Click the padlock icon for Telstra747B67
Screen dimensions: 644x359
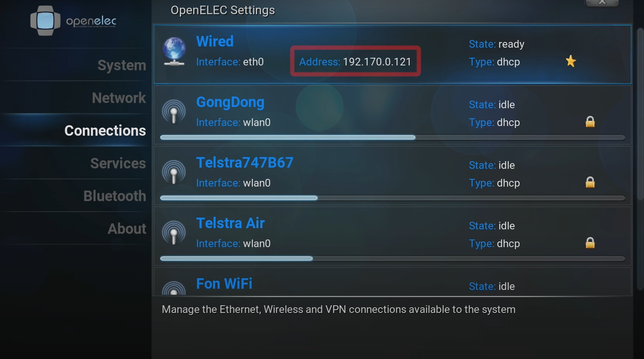click(590, 182)
